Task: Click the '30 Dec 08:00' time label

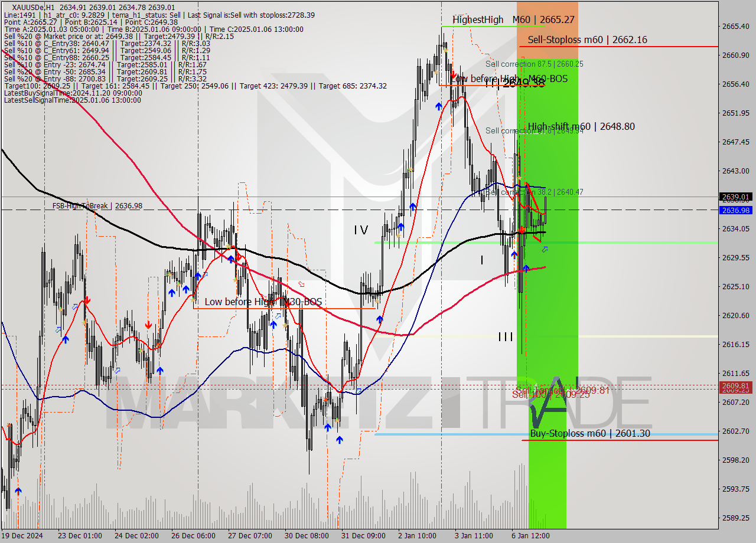Action: pos(307,535)
